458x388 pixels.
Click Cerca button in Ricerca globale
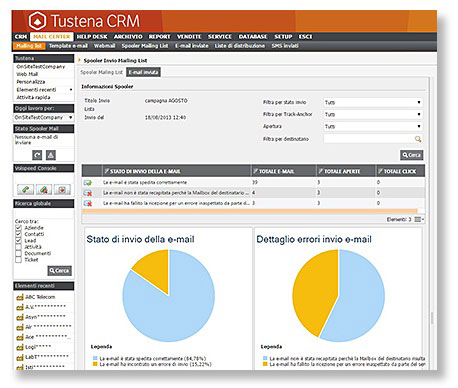tap(60, 271)
